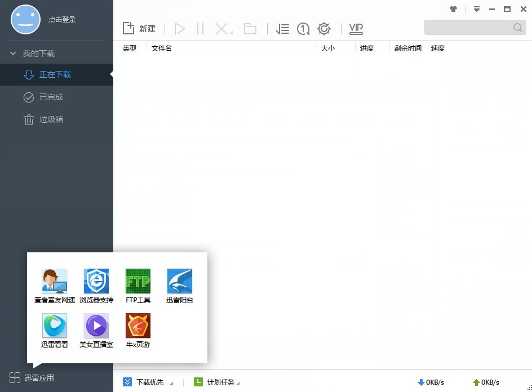This screenshot has width=532, height=392.
Task: Launch 迅雷看看 from the apps popup
Action: (55, 326)
